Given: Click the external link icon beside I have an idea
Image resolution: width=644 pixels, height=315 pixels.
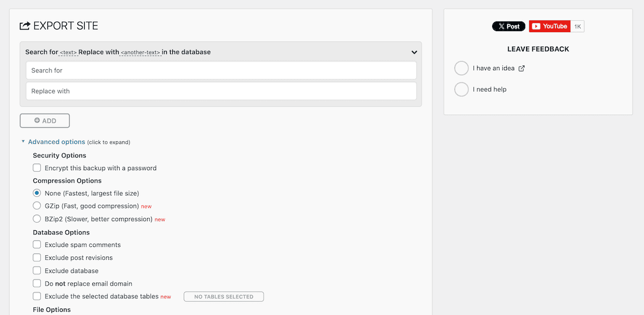Looking at the screenshot, I should pyautogui.click(x=522, y=68).
